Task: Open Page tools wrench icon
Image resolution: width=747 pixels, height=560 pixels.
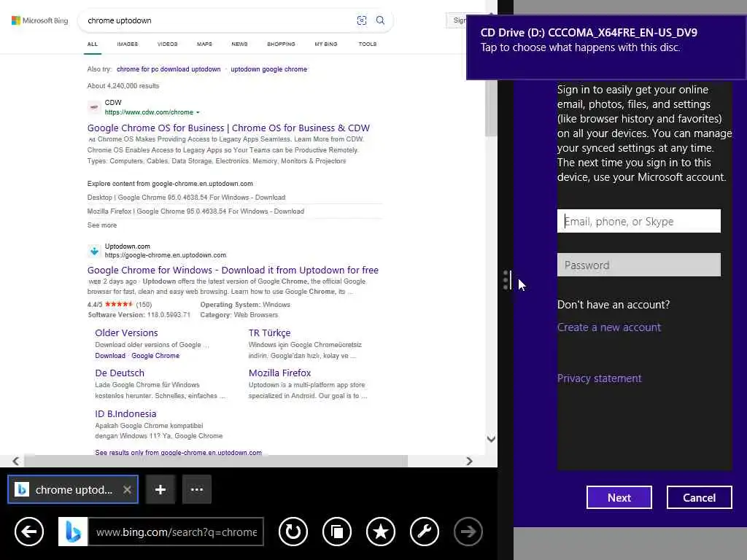Action: coord(425,531)
